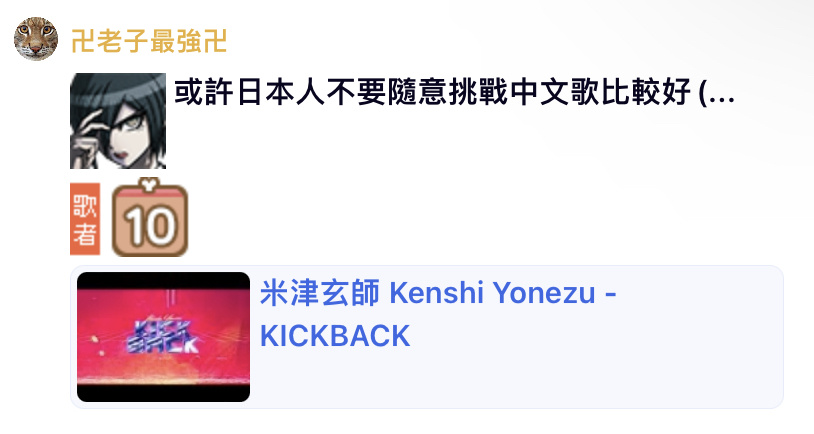Click the KICKBACK text in link card
The height and width of the screenshot is (434, 814).
tap(335, 336)
